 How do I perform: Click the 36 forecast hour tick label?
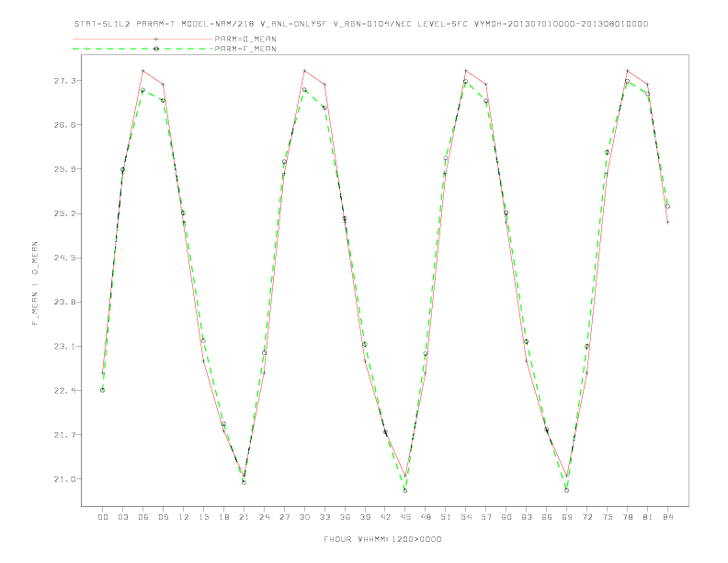[x=345, y=517]
